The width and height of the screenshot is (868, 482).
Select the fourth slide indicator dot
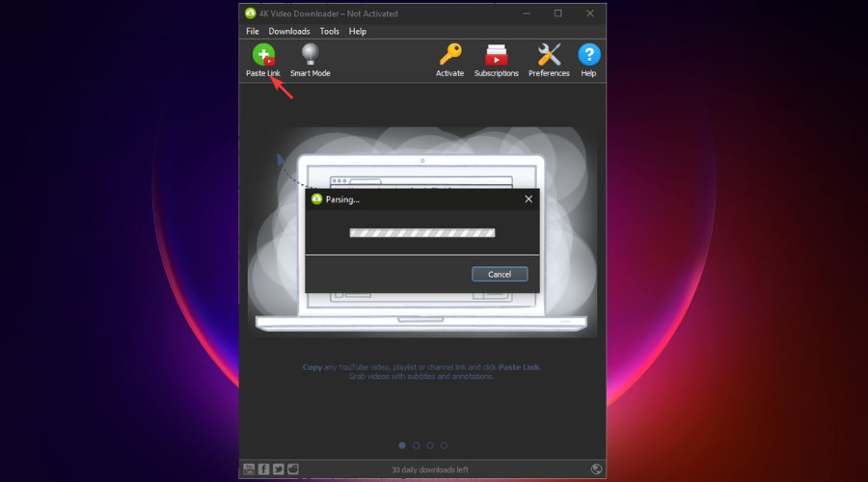click(444, 445)
